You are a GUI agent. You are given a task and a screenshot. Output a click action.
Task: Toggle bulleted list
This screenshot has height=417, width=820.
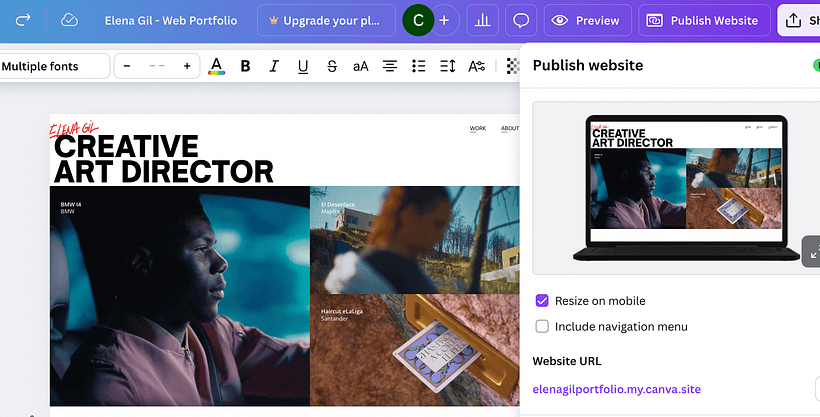click(418, 66)
